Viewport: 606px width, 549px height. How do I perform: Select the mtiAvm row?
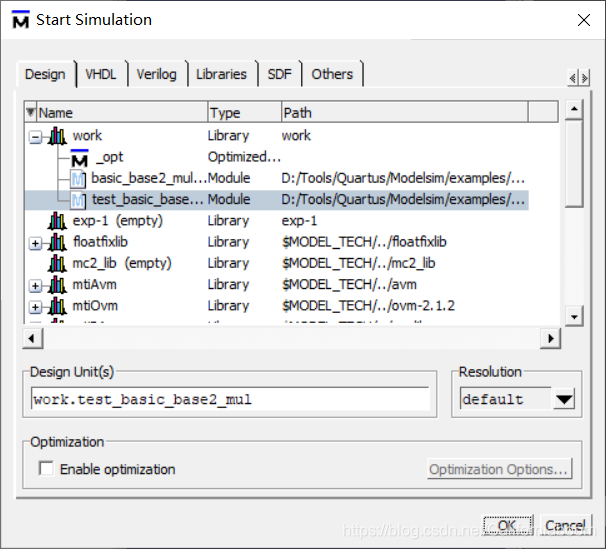point(276,285)
